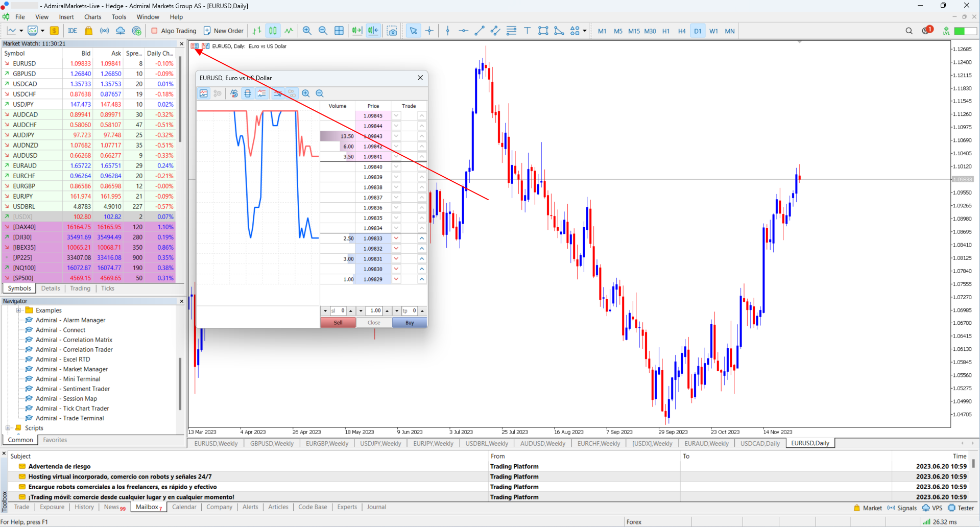Viewport: 980px width, 527px height.
Task: Select the text label tool
Action: click(528, 31)
